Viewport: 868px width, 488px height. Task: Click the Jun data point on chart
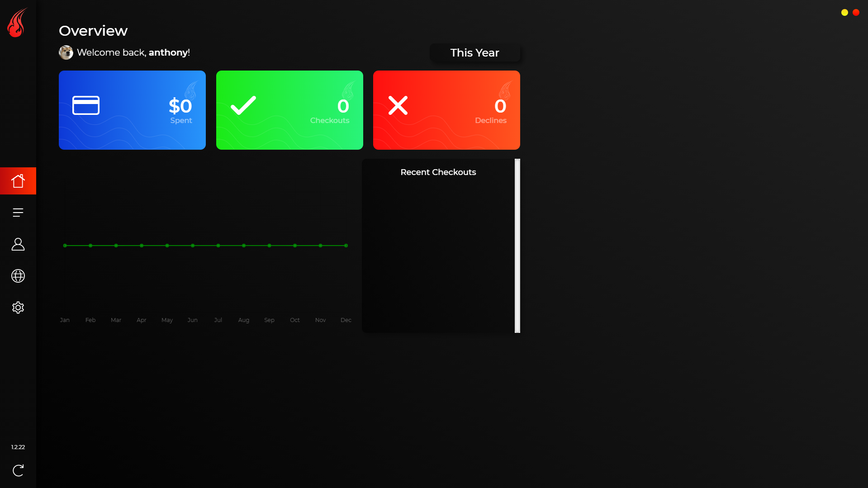click(x=193, y=246)
